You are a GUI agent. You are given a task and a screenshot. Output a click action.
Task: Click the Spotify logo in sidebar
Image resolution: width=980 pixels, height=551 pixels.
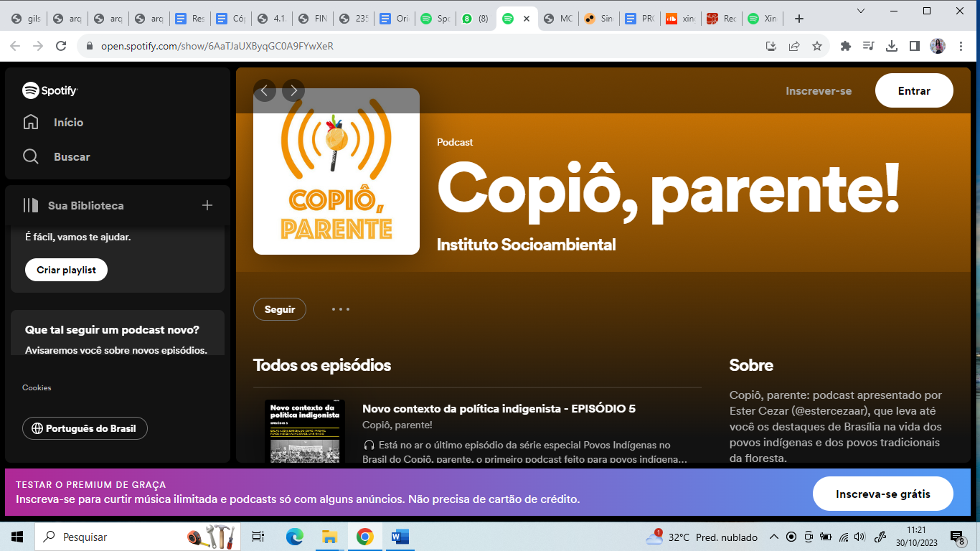[50, 90]
